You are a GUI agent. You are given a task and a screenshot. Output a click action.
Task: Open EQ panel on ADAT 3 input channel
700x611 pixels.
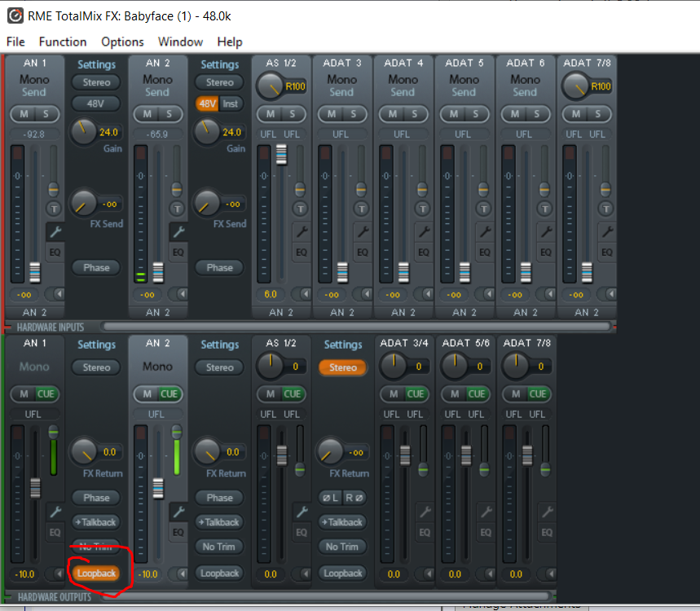(363, 253)
